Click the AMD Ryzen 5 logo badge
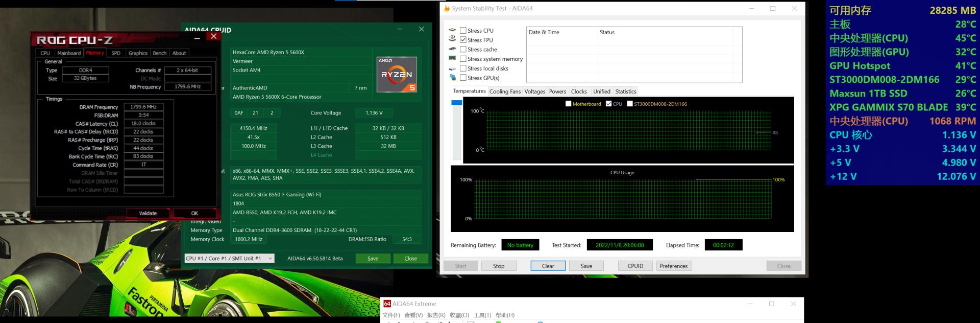Image resolution: width=980 pixels, height=323 pixels. click(x=397, y=75)
